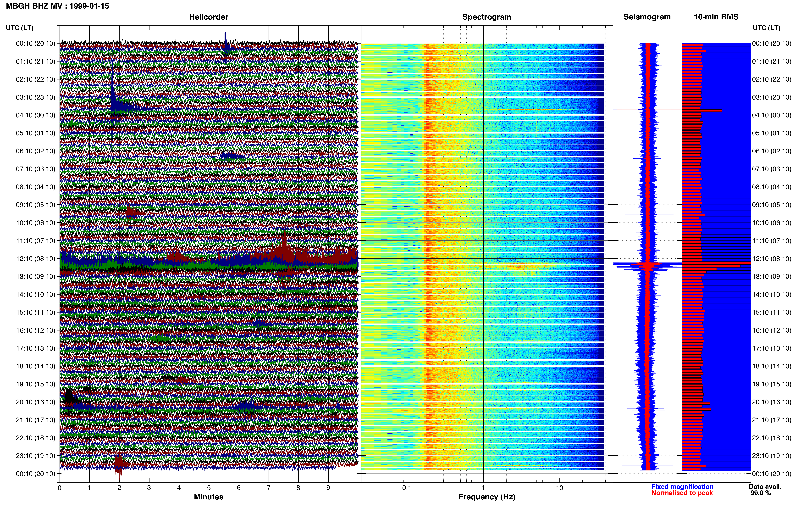Click the UTC (LT) label above left time axis

coord(20,28)
